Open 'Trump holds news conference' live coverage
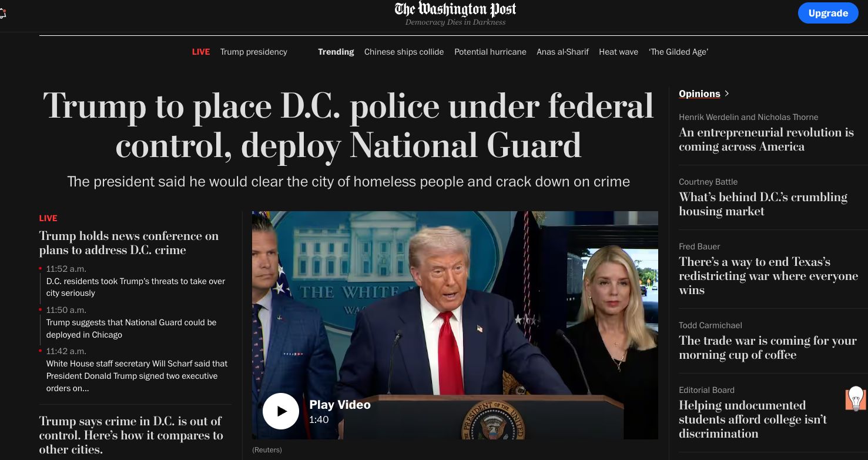The height and width of the screenshot is (460, 868). tap(129, 243)
